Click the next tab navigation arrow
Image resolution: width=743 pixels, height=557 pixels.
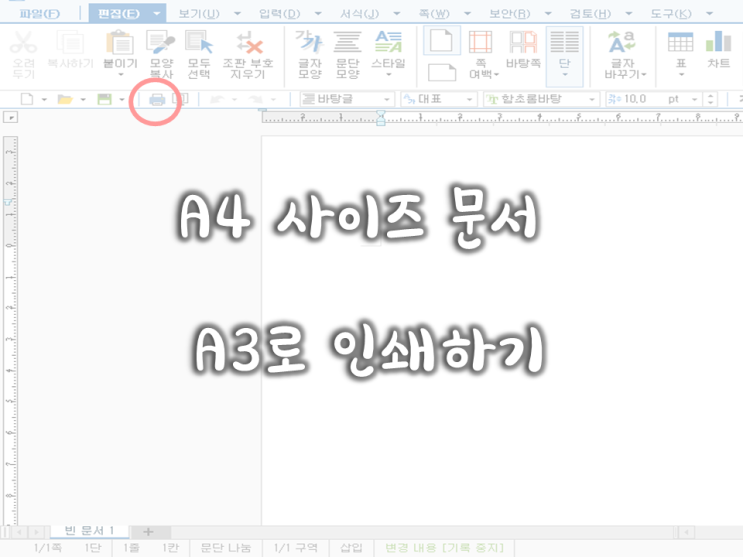36,532
